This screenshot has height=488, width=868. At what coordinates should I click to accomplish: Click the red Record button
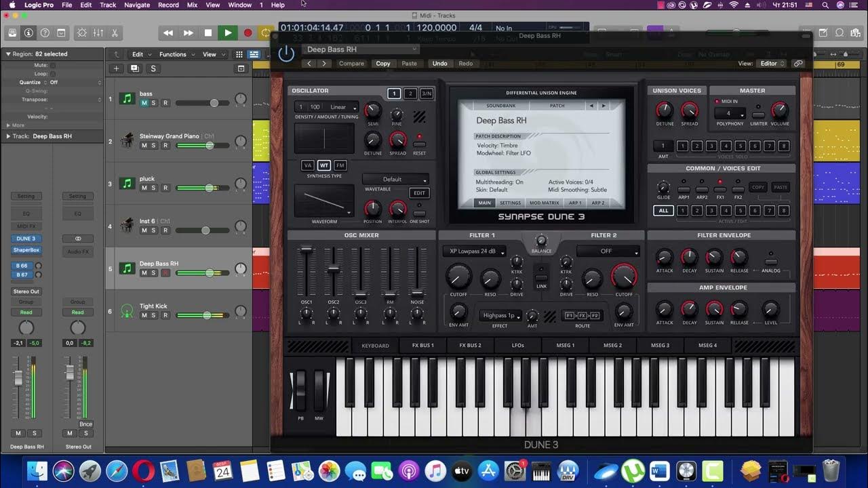248,33
